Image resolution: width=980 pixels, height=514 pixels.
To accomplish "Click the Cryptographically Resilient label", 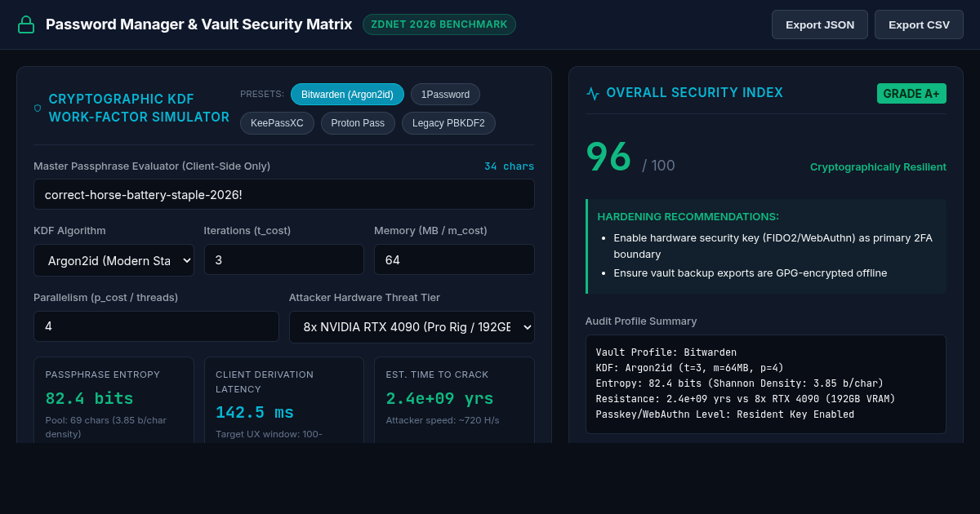I will click(x=878, y=167).
